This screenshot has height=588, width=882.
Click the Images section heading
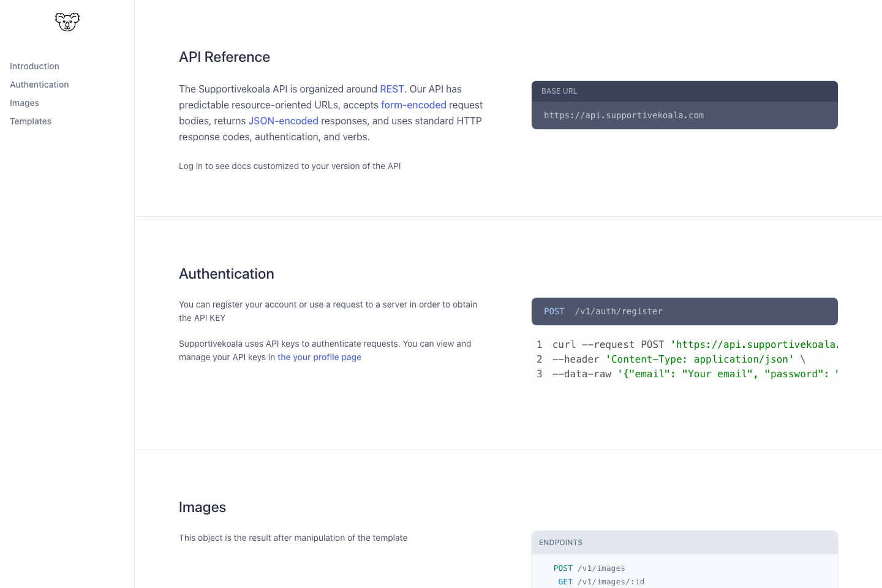click(x=202, y=507)
